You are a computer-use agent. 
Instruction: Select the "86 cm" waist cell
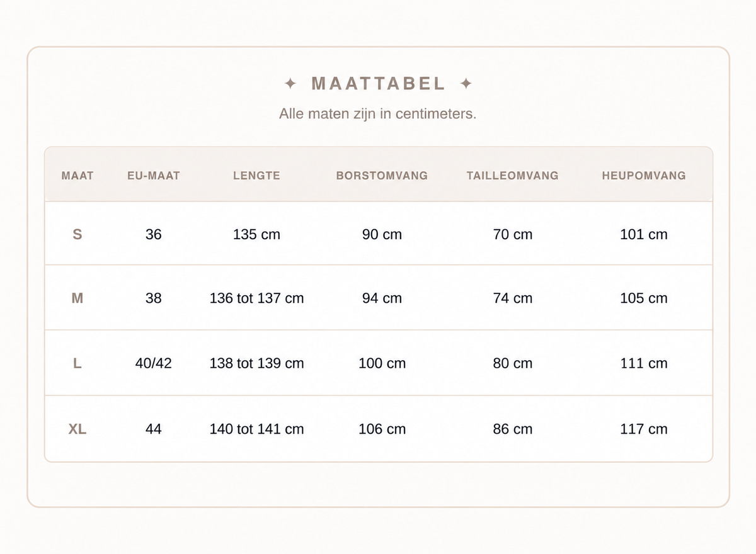pyautogui.click(x=513, y=429)
